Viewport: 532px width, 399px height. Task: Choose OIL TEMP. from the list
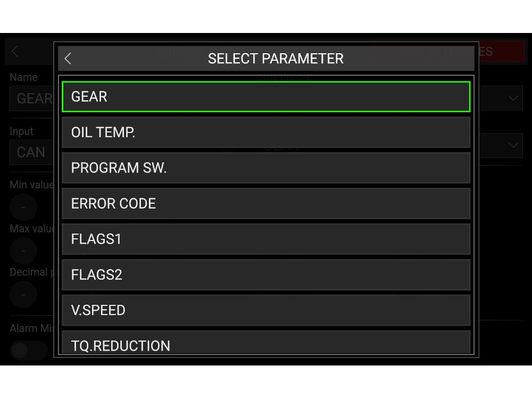[266, 132]
